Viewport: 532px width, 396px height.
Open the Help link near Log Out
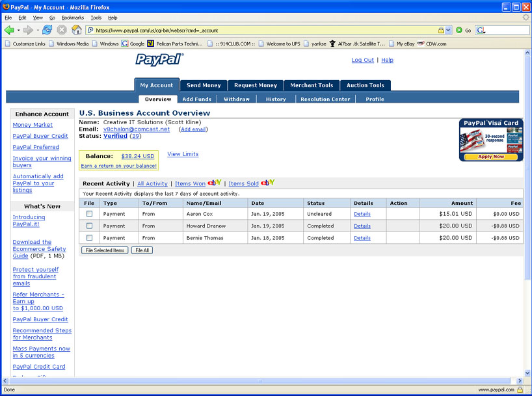coord(387,60)
